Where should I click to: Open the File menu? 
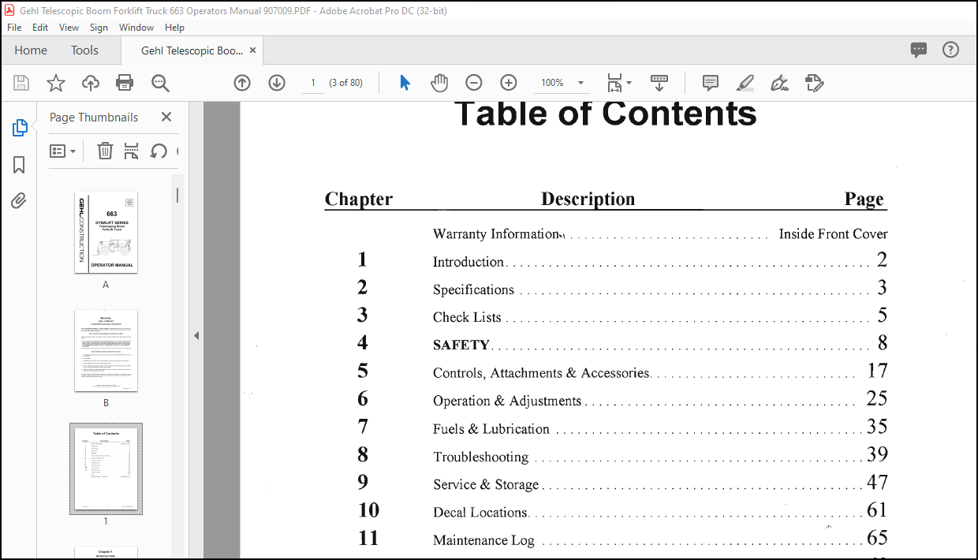coord(14,27)
